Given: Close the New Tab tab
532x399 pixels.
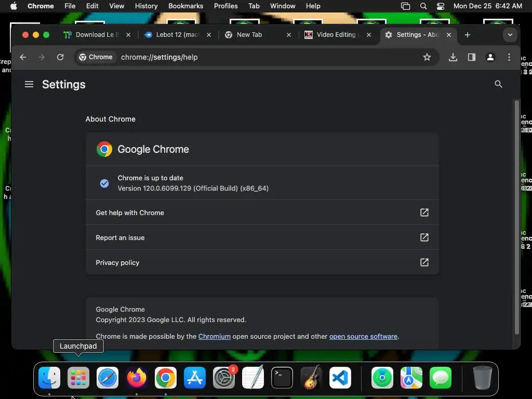Looking at the screenshot, I should 289,35.
